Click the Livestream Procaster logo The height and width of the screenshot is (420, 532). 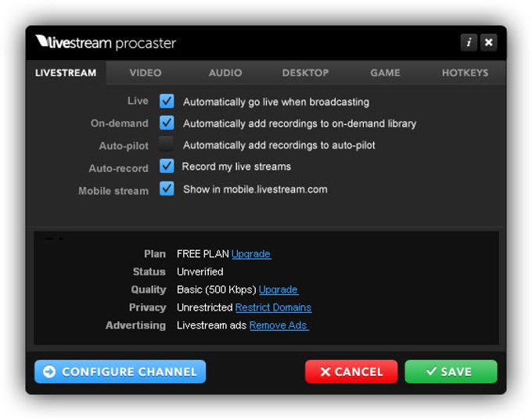tap(106, 43)
